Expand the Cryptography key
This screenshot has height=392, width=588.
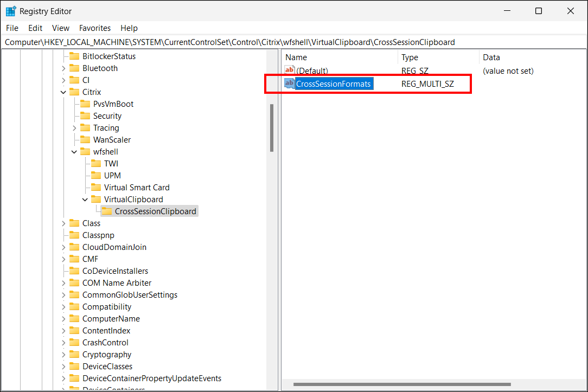63,355
